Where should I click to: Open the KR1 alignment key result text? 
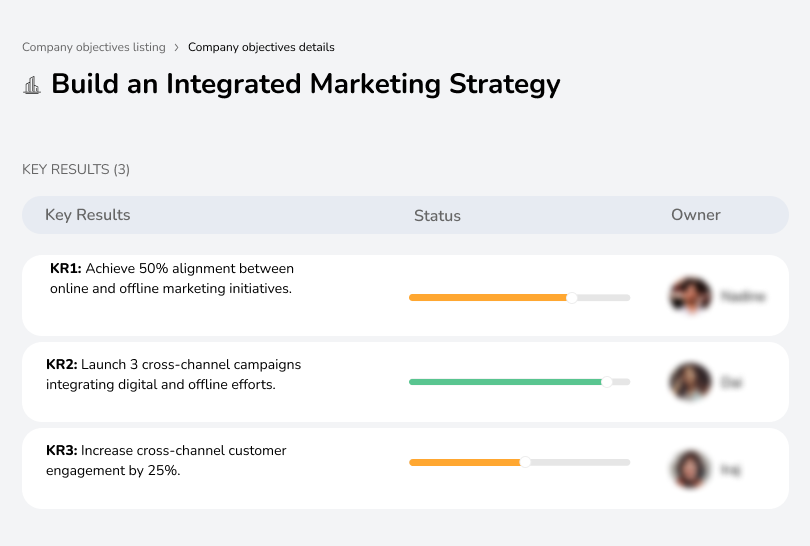pyautogui.click(x=172, y=278)
